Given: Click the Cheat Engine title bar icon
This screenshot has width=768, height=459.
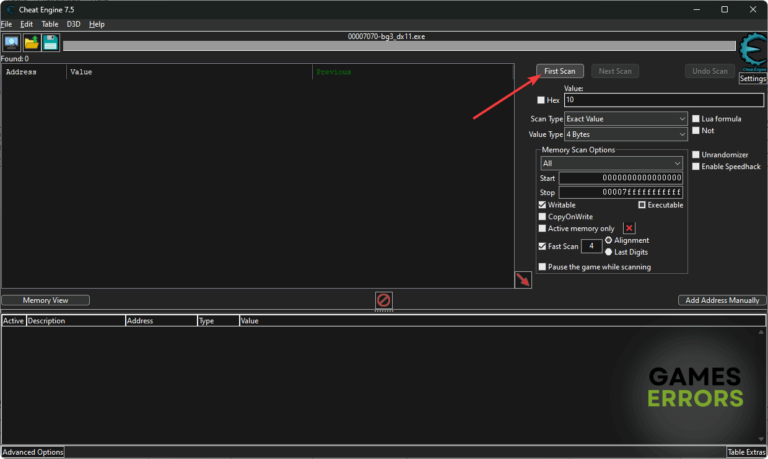Looking at the screenshot, I should point(10,9).
